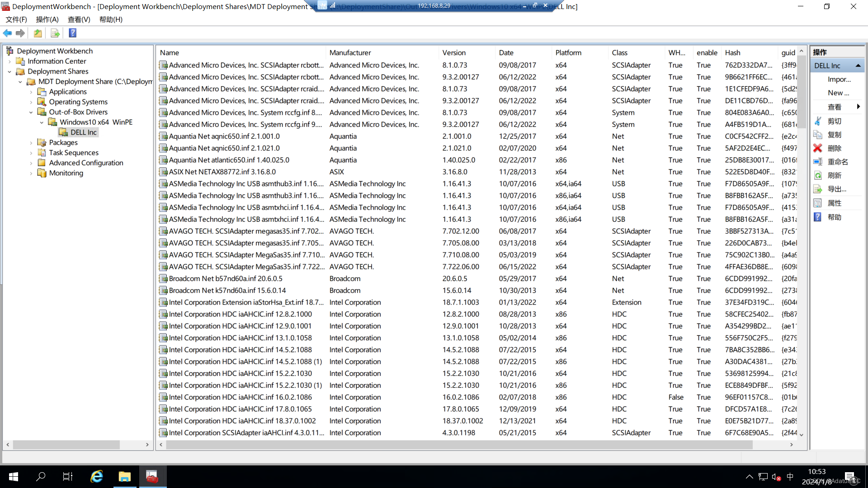Click the Back arrow toolbar icon
The image size is (868, 488).
7,33
